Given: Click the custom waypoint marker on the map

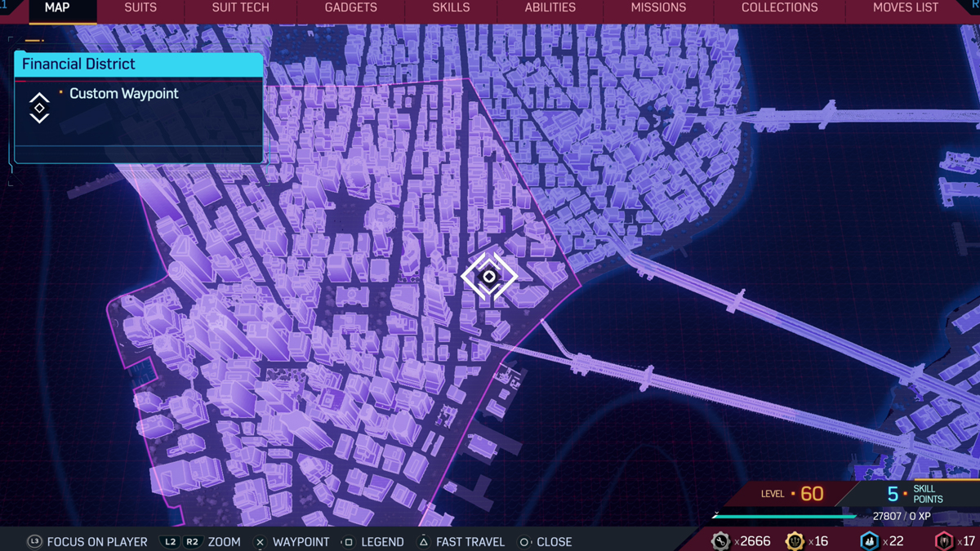Looking at the screenshot, I should pos(489,277).
